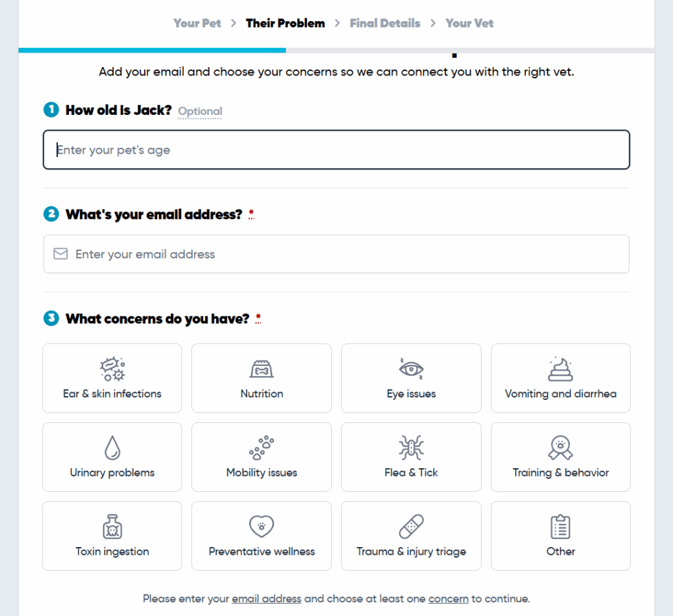Select the Flea & Tick bug icon
Screen dimensions: 673x616
pos(411,448)
